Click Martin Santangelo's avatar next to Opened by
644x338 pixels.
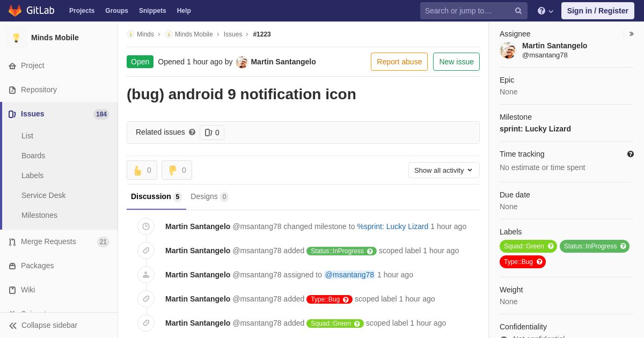point(242,62)
